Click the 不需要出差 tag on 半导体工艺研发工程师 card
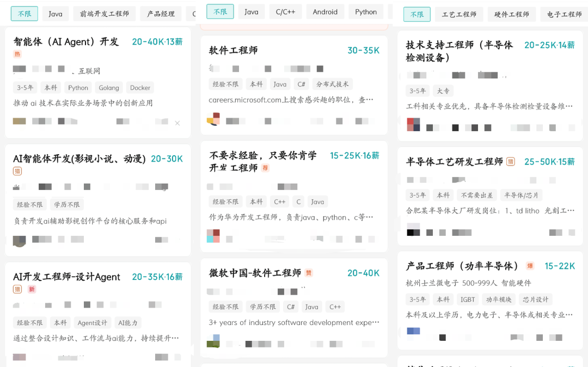Screen dimensions: 588x367 pos(476,194)
